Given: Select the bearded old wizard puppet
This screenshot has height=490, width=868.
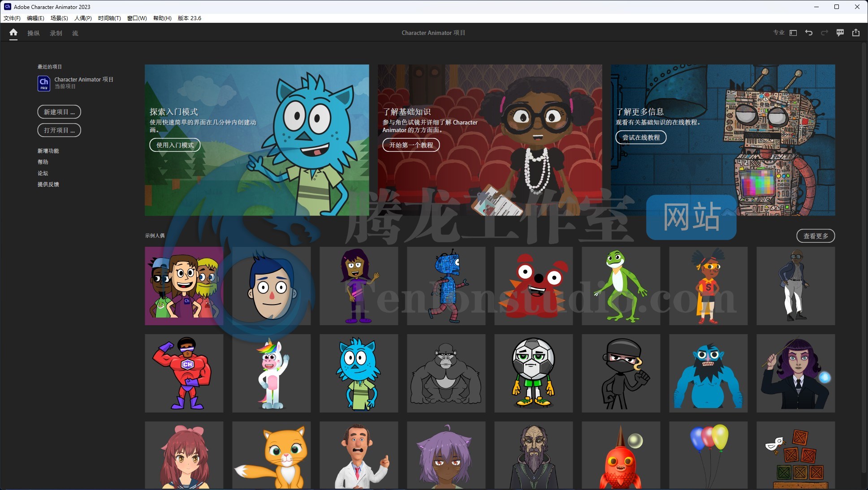Looking at the screenshot, I should tap(534, 455).
